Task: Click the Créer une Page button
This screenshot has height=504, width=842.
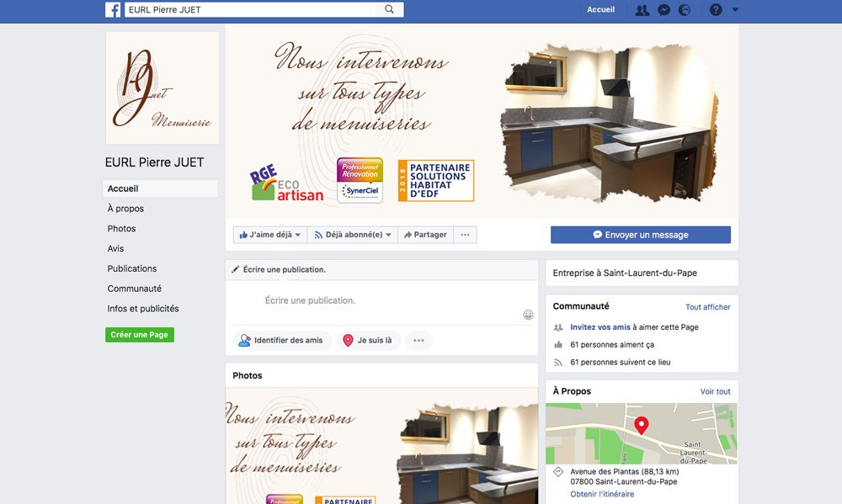Action: 140,334
